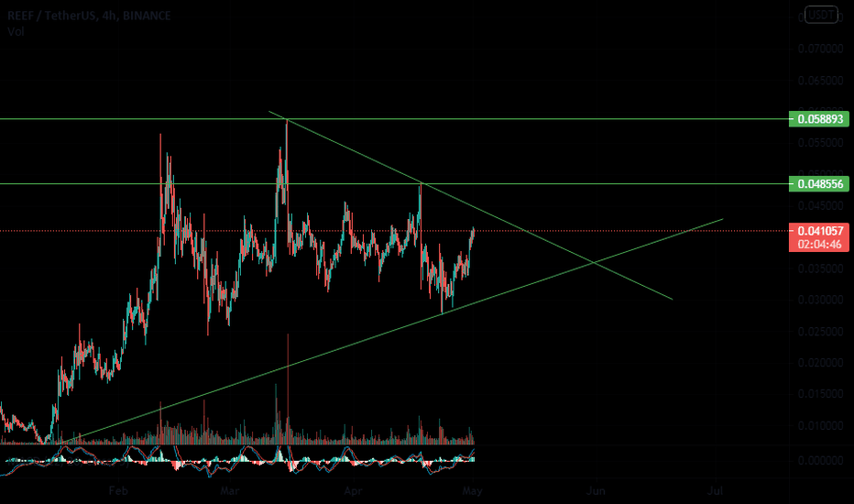
Task: Click the Jun label on time axis
Action: tap(596, 491)
